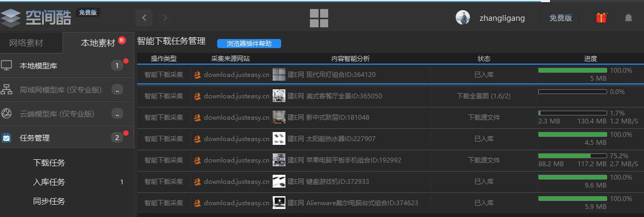Viewport: 644px width, 217px height.
Task: Click the zhangligang username
Action: 502,18
